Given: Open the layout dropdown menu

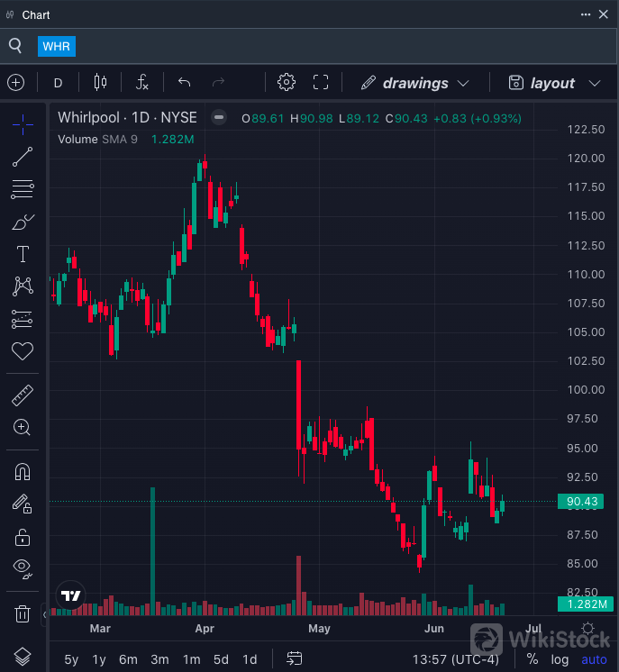Looking at the screenshot, I should pos(554,83).
